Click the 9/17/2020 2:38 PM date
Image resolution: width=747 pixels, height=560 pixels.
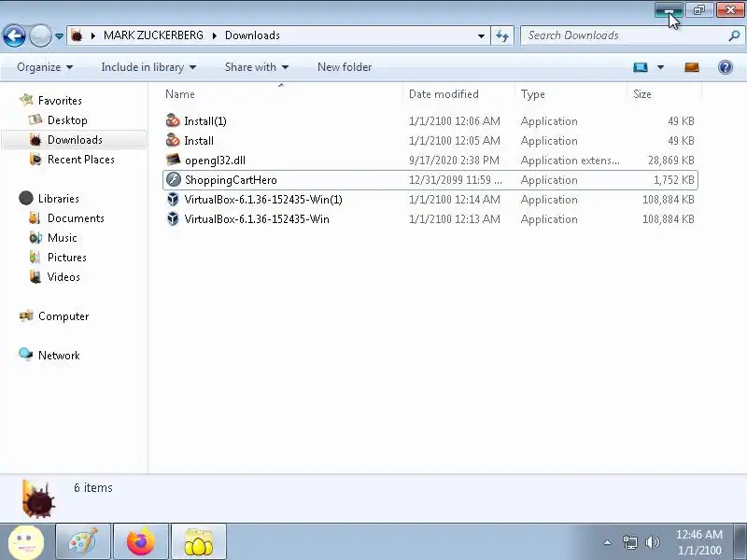click(x=454, y=161)
